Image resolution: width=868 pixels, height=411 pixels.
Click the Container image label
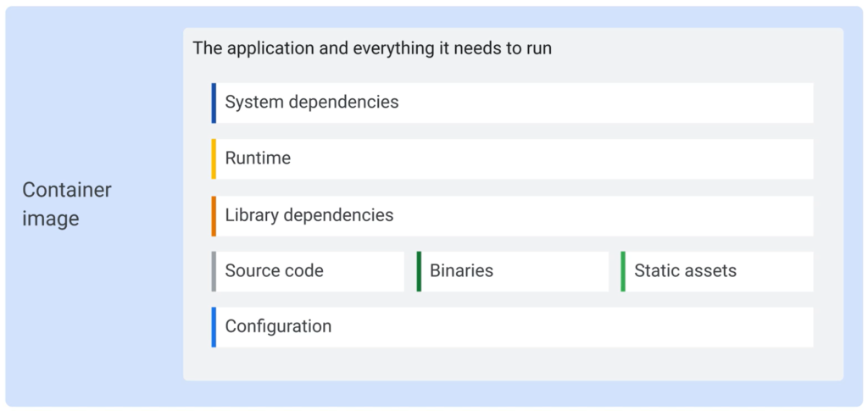67,204
